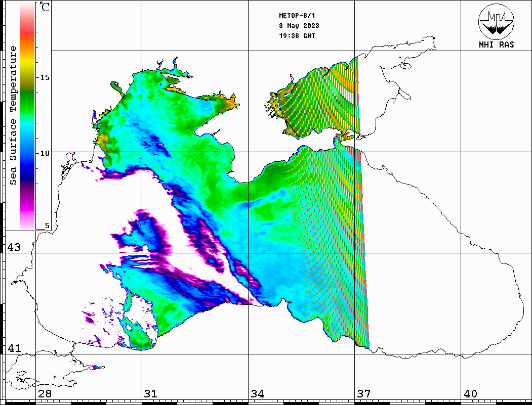Image resolution: width=532 pixels, height=405 pixels.
Task: Click the 15 mark on temperature scale
Action: click(45, 77)
